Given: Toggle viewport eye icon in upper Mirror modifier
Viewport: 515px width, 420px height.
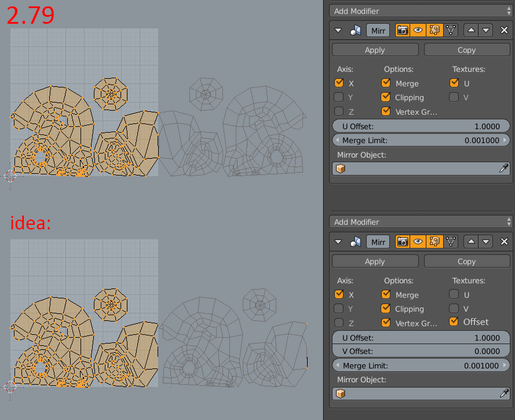Looking at the screenshot, I should tap(418, 30).
